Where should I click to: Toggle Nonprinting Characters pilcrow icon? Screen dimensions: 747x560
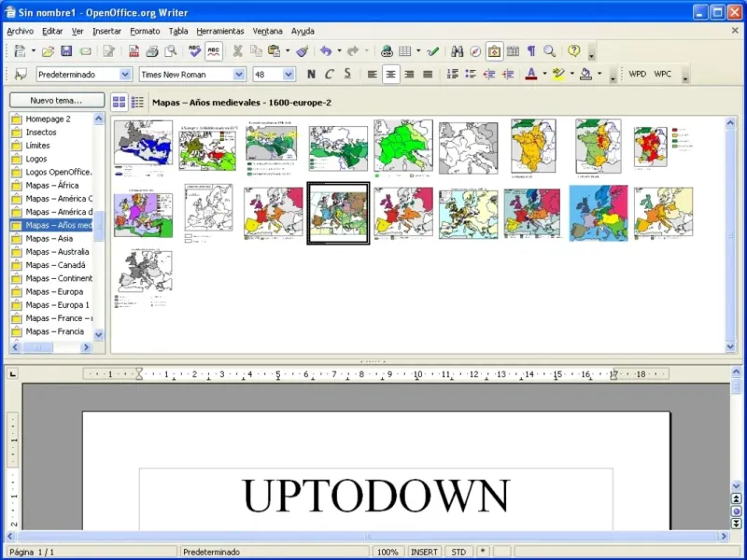click(531, 51)
